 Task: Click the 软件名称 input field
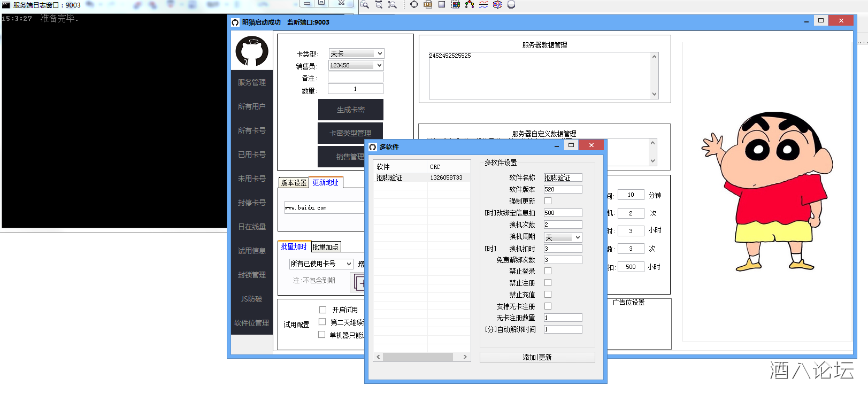pyautogui.click(x=563, y=177)
